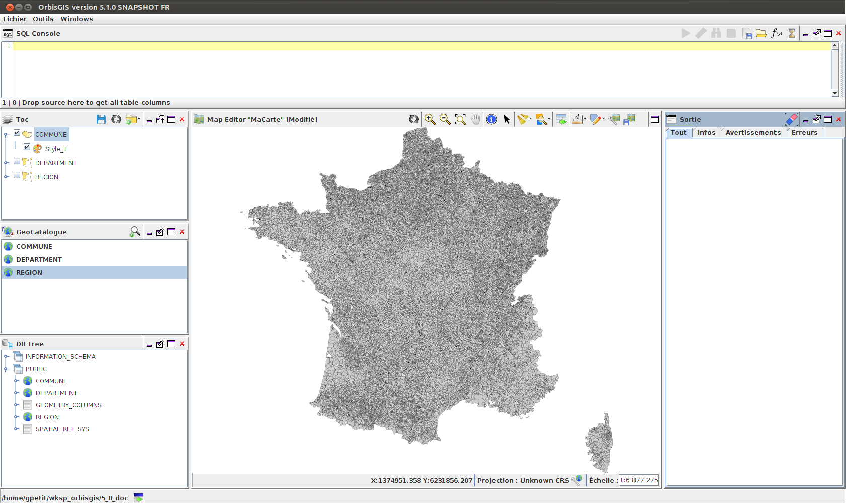Click the information tool icon
Screen dimensions: 846x504
[491, 119]
